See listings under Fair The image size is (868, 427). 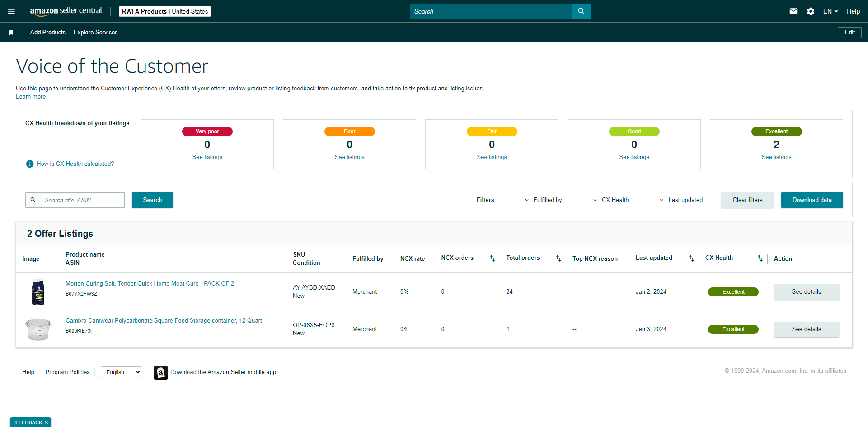pyautogui.click(x=492, y=157)
